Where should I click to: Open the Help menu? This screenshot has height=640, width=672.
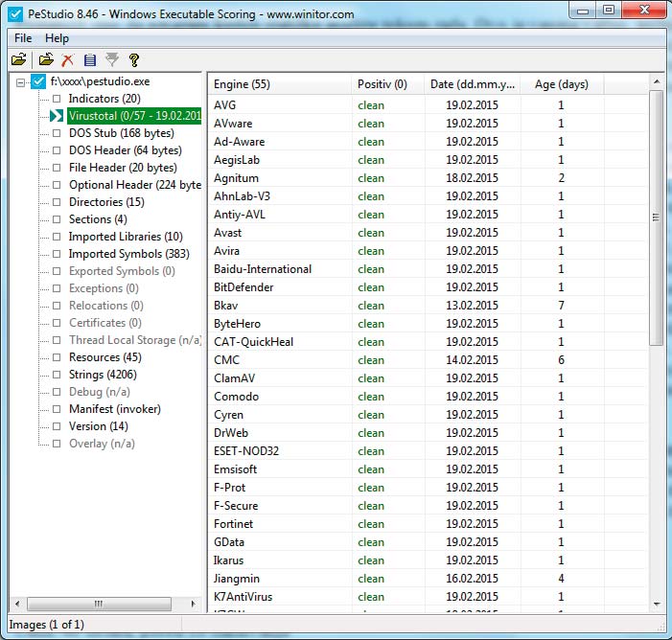point(57,38)
